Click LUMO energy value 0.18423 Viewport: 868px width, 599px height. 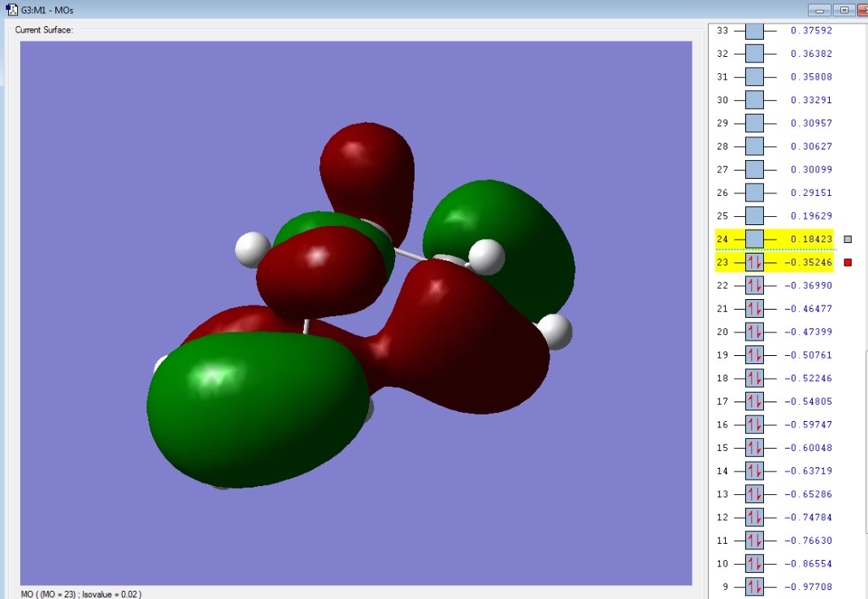click(812, 239)
